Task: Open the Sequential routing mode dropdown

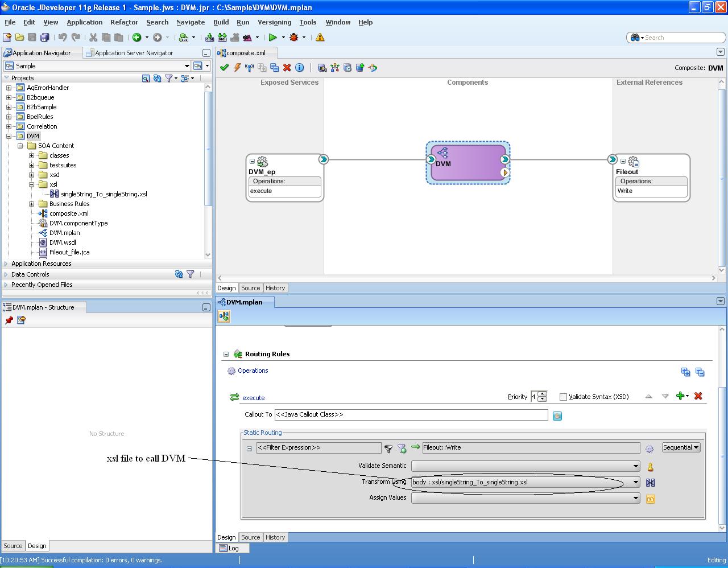Action: (680, 447)
